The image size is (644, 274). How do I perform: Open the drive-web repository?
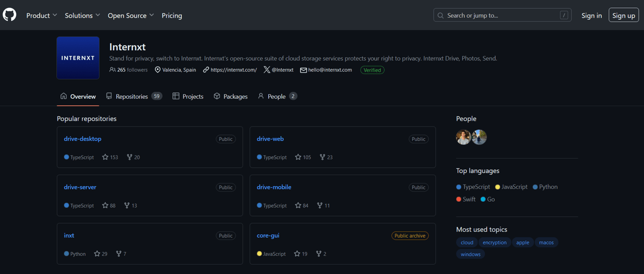pyautogui.click(x=270, y=139)
